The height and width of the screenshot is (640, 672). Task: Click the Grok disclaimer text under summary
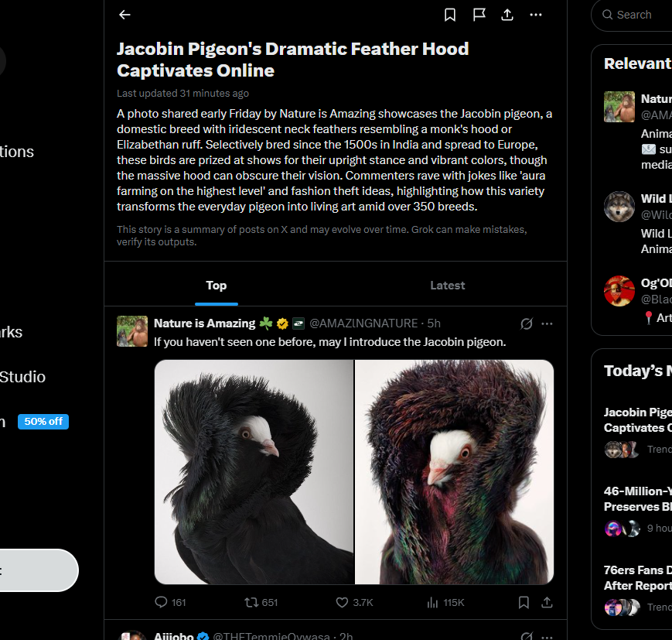tap(322, 235)
